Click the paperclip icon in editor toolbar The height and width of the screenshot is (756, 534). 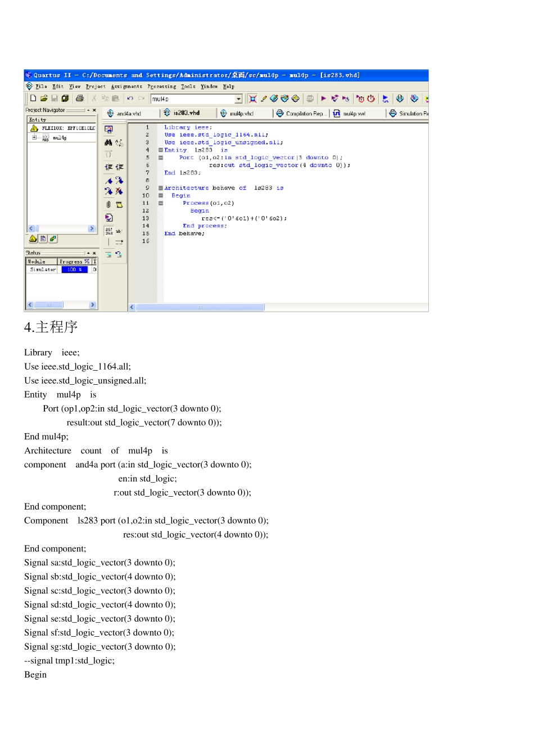108,205
